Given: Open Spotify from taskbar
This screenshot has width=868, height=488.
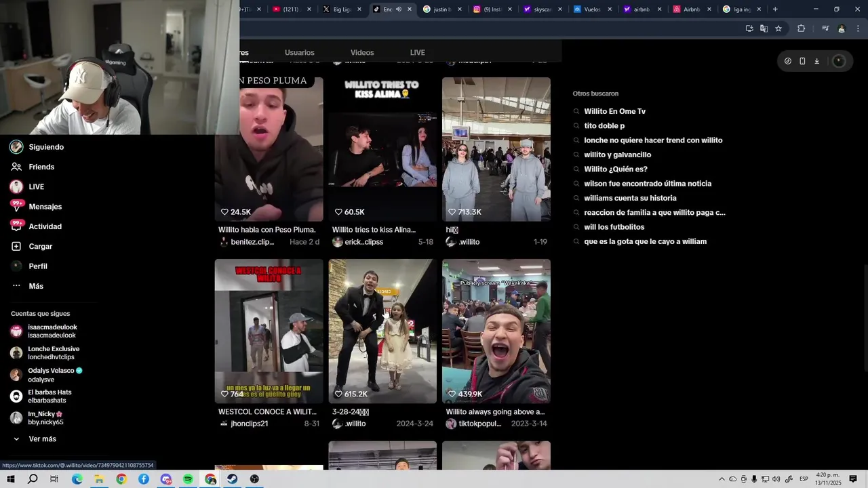Looking at the screenshot, I should 188,479.
